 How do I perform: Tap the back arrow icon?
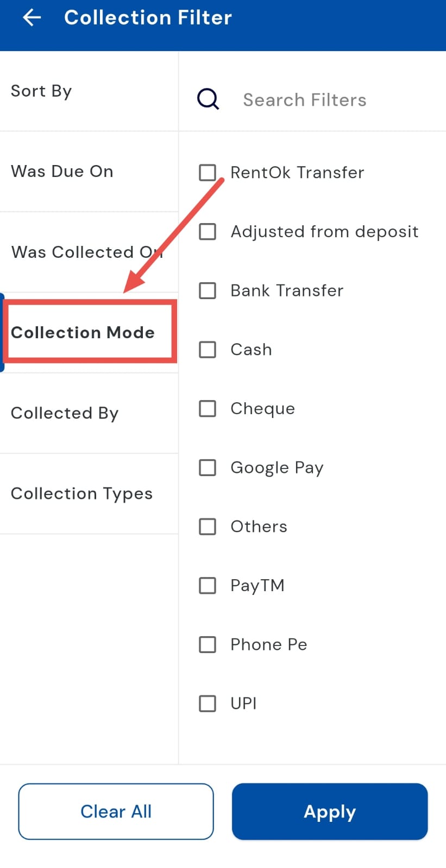32,18
